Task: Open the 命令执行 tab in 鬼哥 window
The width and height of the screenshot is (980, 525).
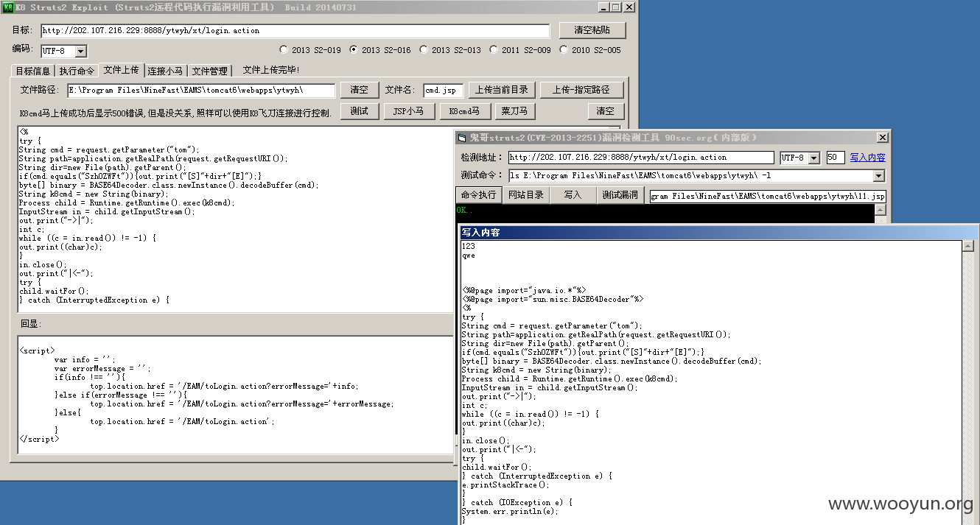Action: click(479, 195)
